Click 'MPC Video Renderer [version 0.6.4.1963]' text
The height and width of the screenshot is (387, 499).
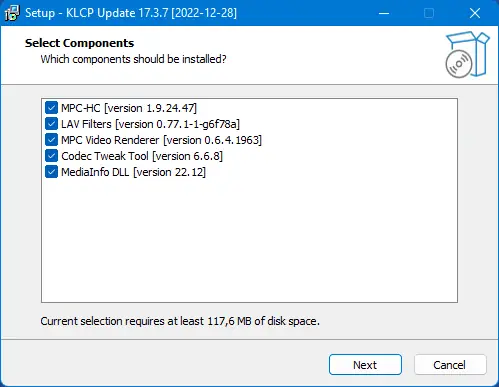point(161,140)
